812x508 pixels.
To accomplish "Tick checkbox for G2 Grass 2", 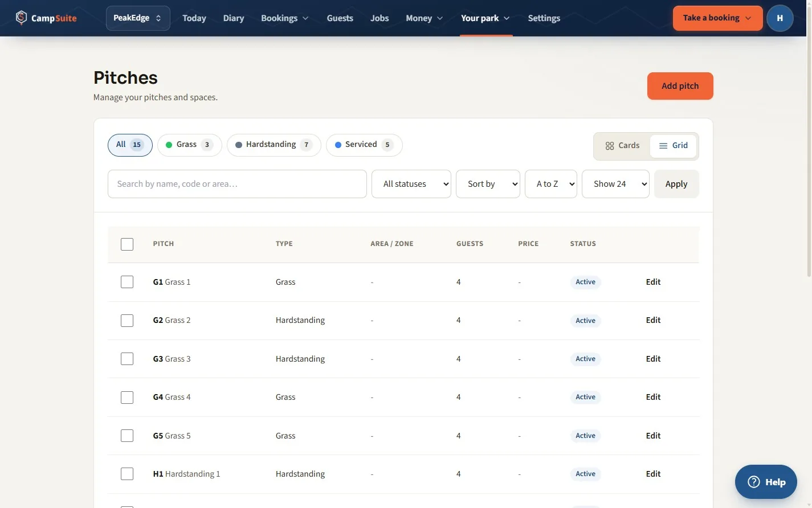I will pyautogui.click(x=127, y=321).
